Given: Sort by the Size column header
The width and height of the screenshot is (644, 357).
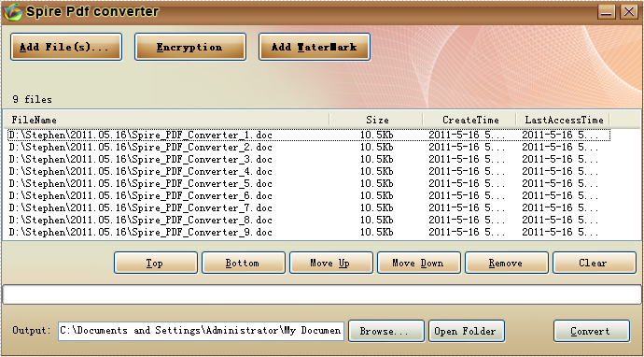Looking at the screenshot, I should [376, 120].
